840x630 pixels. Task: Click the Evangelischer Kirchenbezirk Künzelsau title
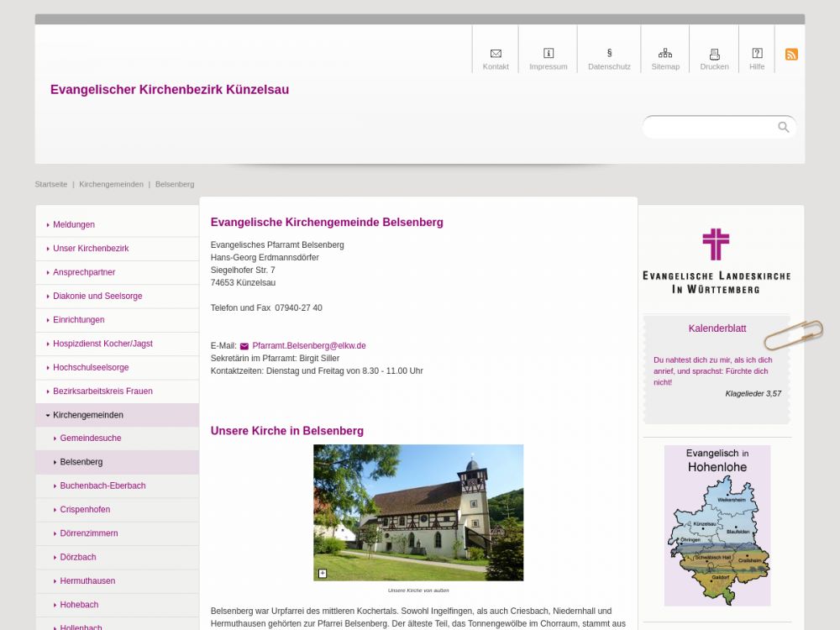(170, 90)
